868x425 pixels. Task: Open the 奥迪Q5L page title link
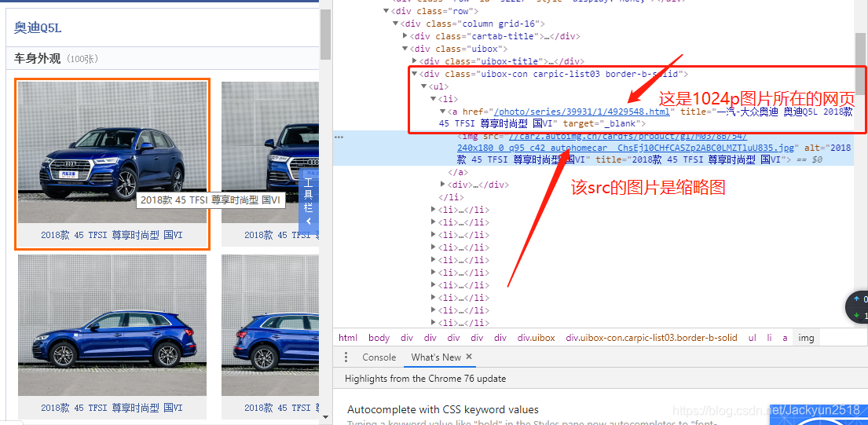point(38,27)
